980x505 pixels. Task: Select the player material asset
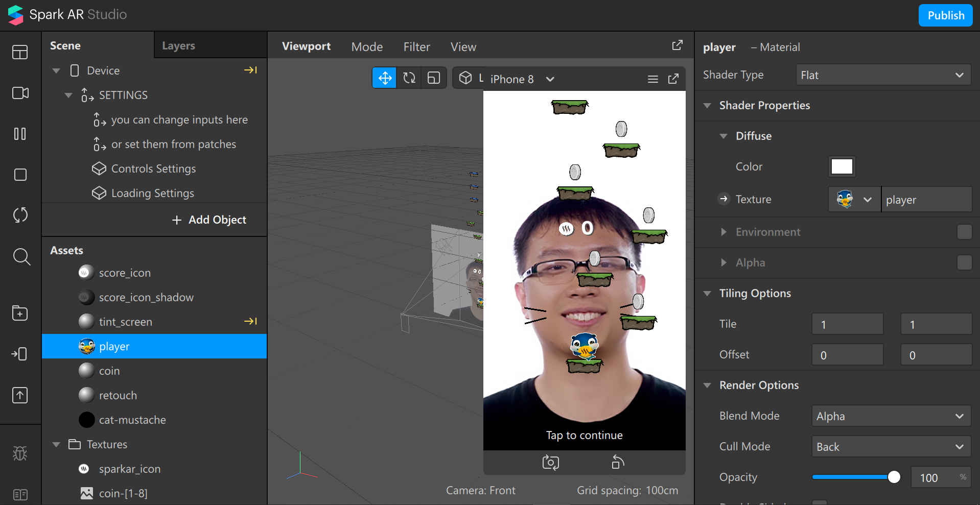tap(154, 346)
